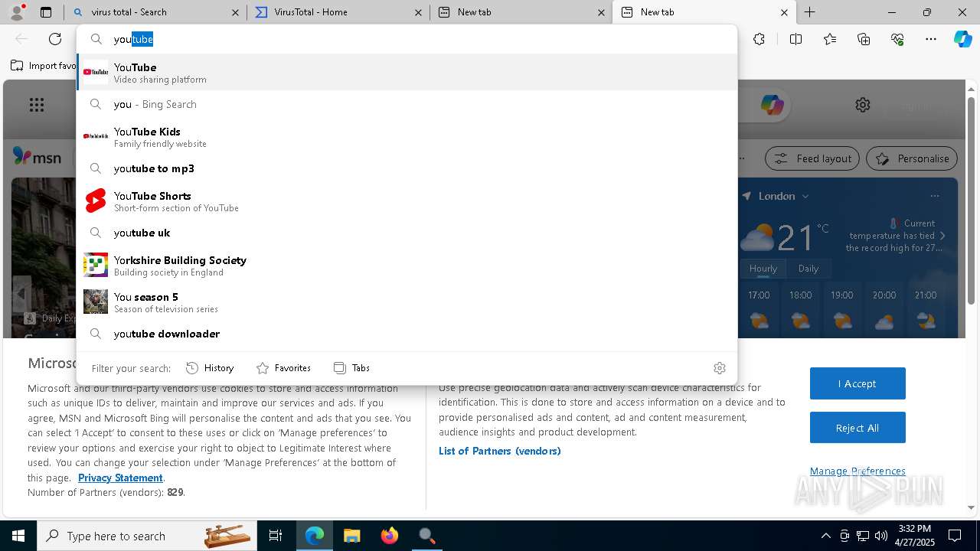
Task: Open the YouTube Shorts suggestion
Action: click(407, 201)
